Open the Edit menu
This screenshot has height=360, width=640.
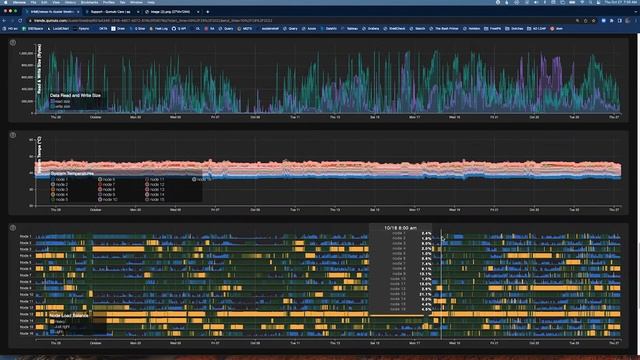[44, 2]
